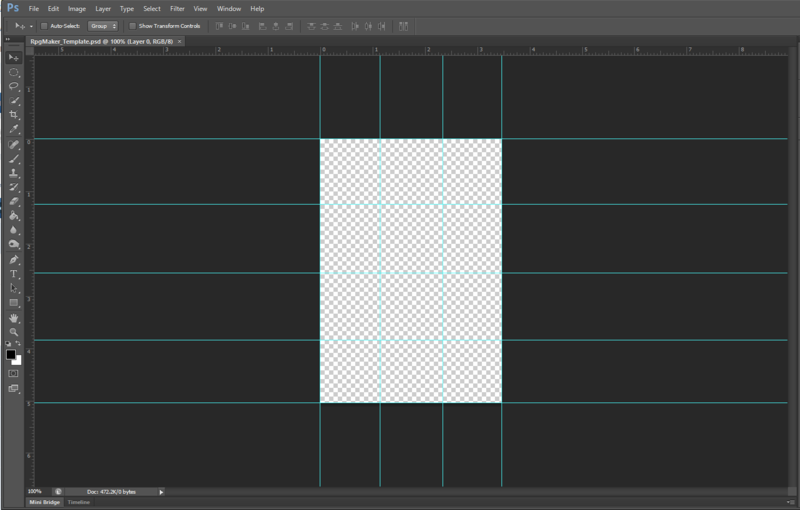Toggle Quick Mask mode button

coord(14,373)
